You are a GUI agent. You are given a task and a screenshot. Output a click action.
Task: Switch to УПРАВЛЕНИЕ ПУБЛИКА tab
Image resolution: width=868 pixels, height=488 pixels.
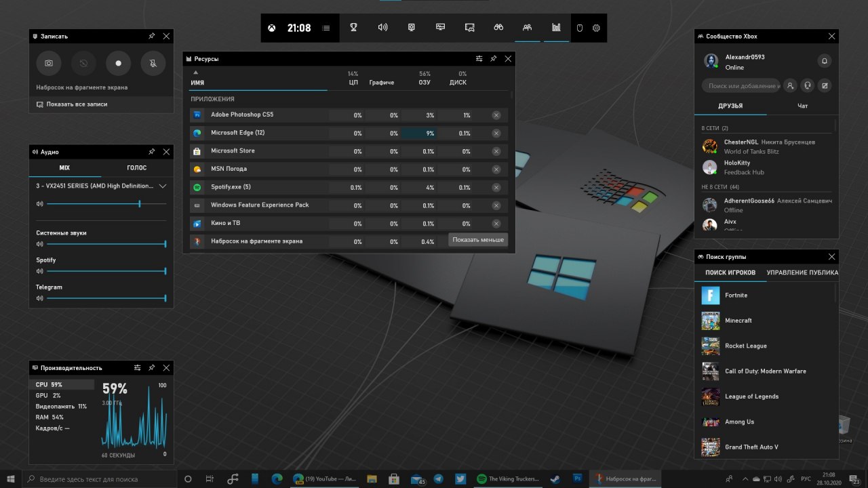click(802, 272)
